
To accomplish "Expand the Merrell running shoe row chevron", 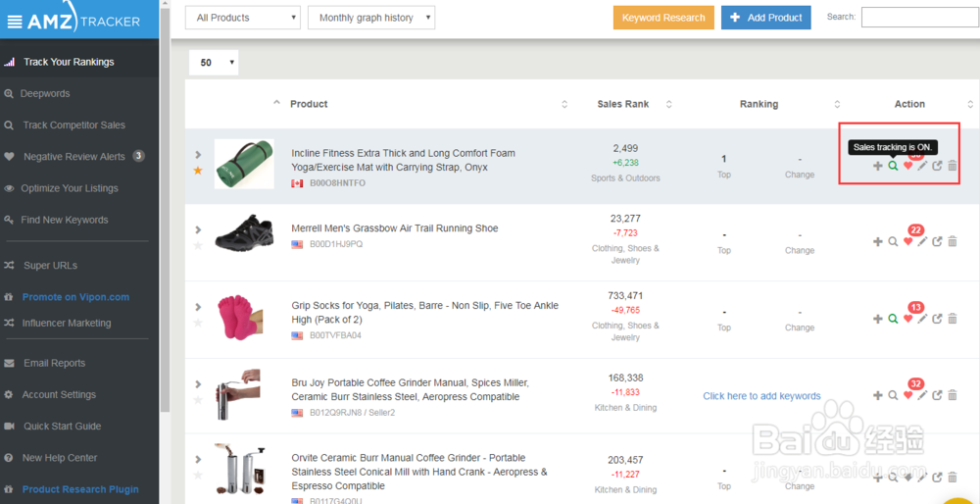I will point(198,230).
